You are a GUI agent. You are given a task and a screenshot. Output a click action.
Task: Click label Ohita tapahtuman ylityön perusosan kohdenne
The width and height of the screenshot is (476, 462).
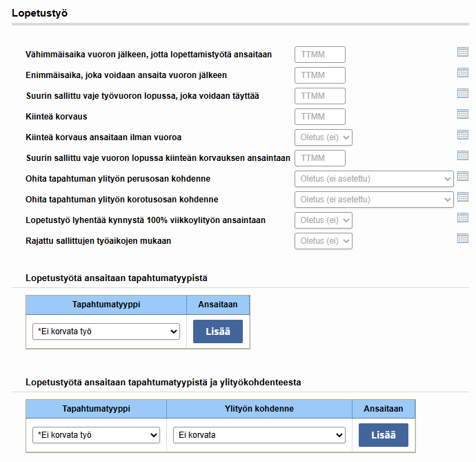(x=118, y=179)
